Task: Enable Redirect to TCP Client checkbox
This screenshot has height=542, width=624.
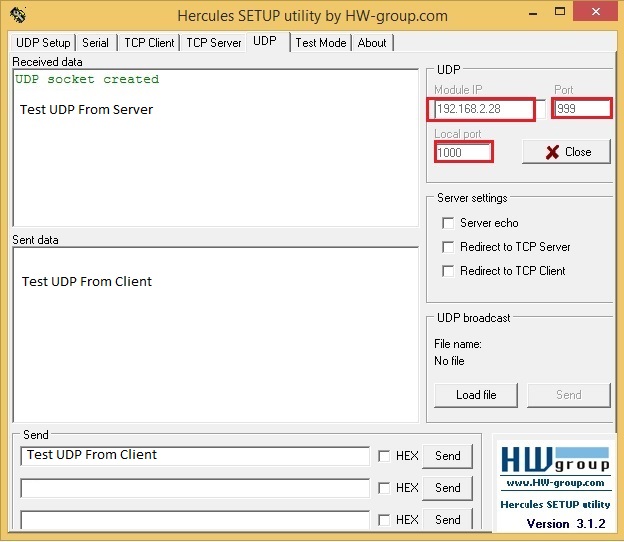Action: (448, 271)
